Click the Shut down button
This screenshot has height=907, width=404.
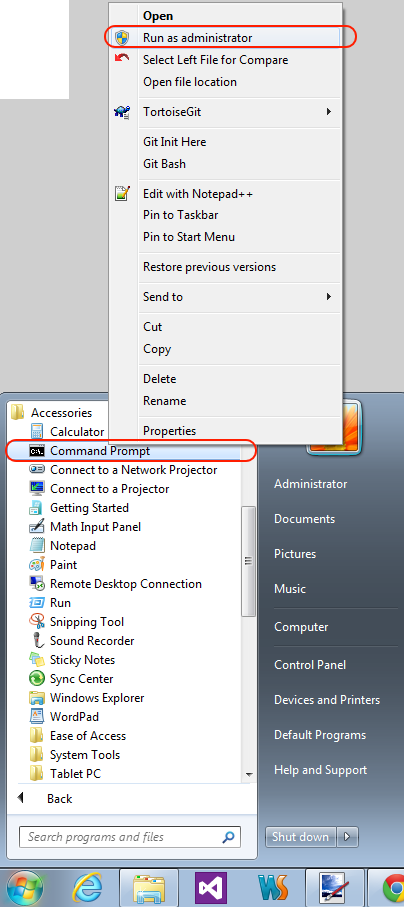(300, 836)
